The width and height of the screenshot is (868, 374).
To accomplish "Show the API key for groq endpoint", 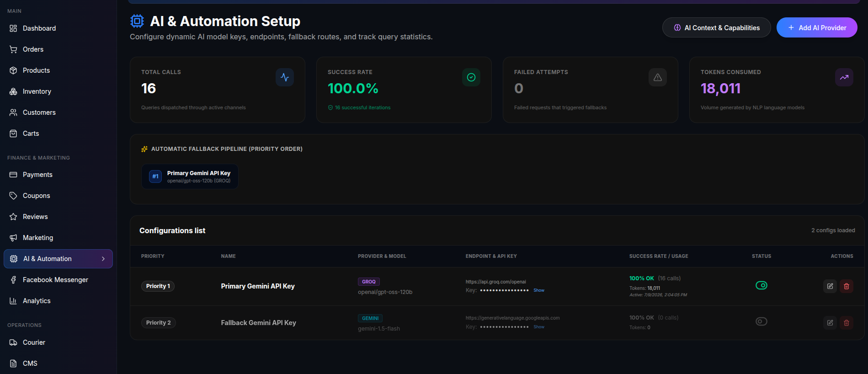I will (x=539, y=290).
